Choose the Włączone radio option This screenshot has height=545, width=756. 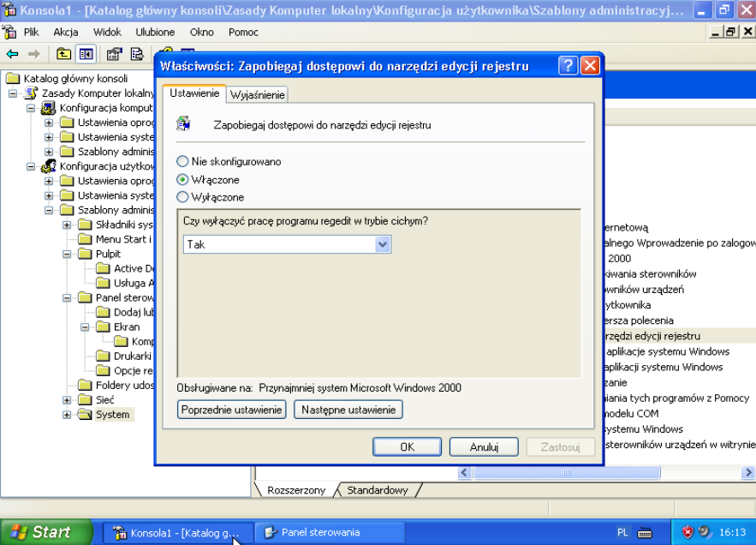(182, 180)
